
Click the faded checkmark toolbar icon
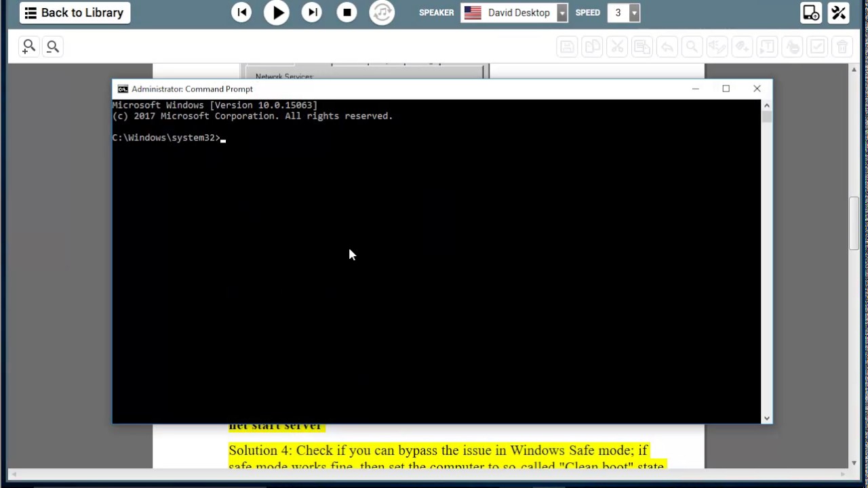[817, 47]
